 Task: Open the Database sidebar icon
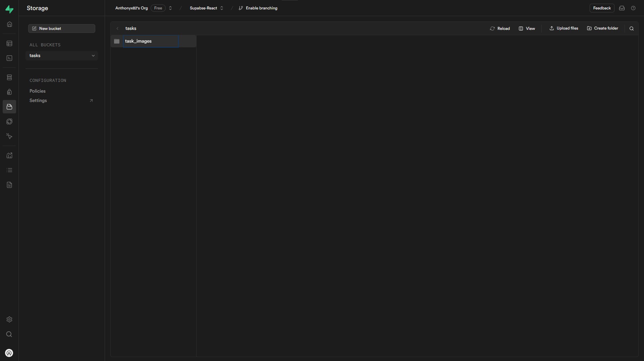pyautogui.click(x=9, y=78)
